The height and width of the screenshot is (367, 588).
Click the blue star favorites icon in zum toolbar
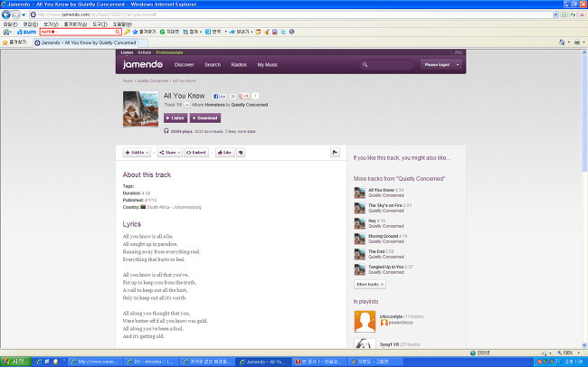coord(135,32)
